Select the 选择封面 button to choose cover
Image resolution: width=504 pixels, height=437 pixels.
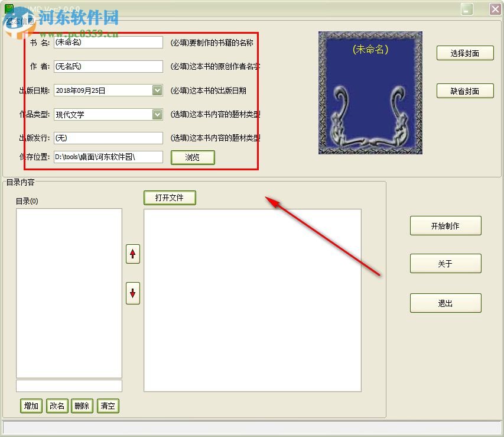click(x=465, y=53)
